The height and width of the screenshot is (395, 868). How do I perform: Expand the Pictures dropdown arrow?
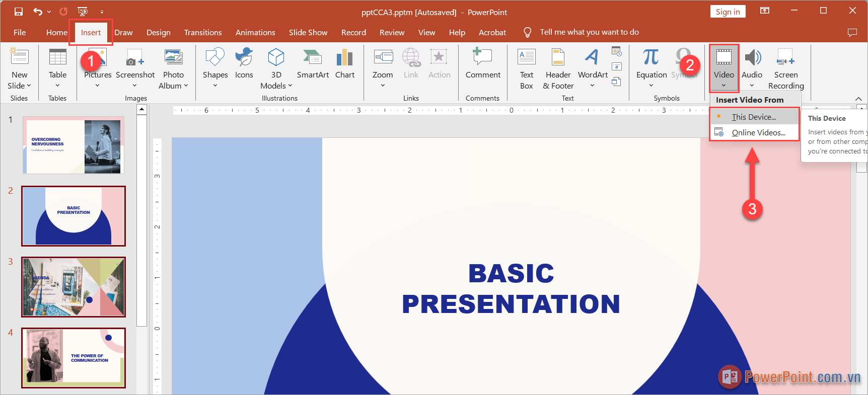coord(97,86)
